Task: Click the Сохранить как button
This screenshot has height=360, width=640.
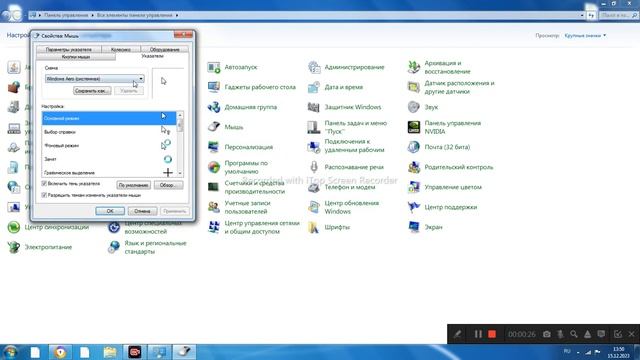Action: (92, 91)
